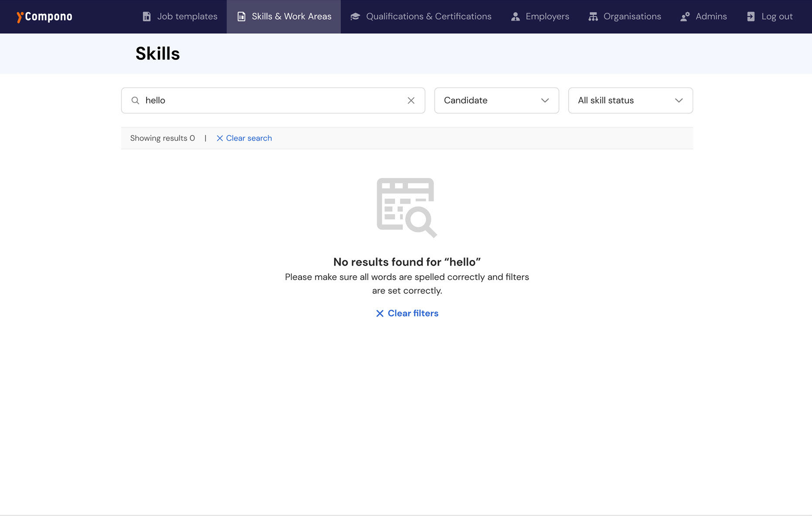Image resolution: width=812 pixels, height=516 pixels.
Task: Expand the Candidate dropdown chevron
Action: (545, 100)
